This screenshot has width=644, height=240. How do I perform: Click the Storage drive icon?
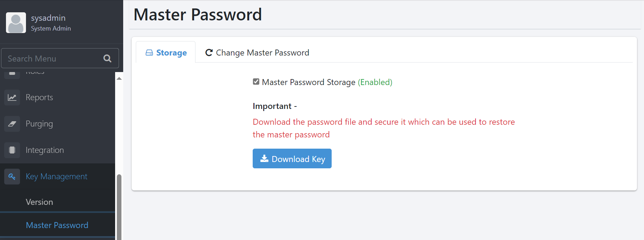pos(149,53)
